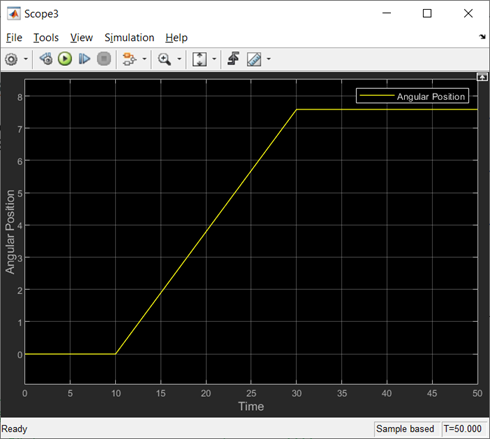Click the Scale axes limits icon
Viewport: 490px width, 439px height.
pyautogui.click(x=199, y=59)
